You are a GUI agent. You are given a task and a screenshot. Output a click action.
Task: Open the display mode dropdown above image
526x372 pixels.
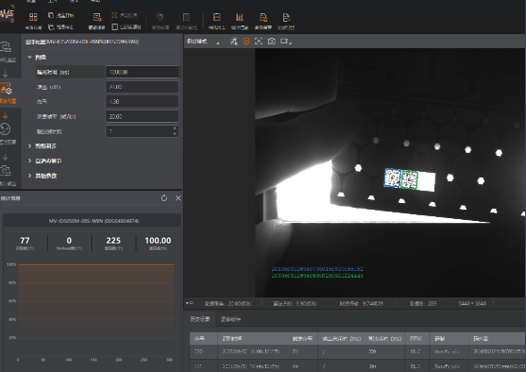[x=203, y=42]
